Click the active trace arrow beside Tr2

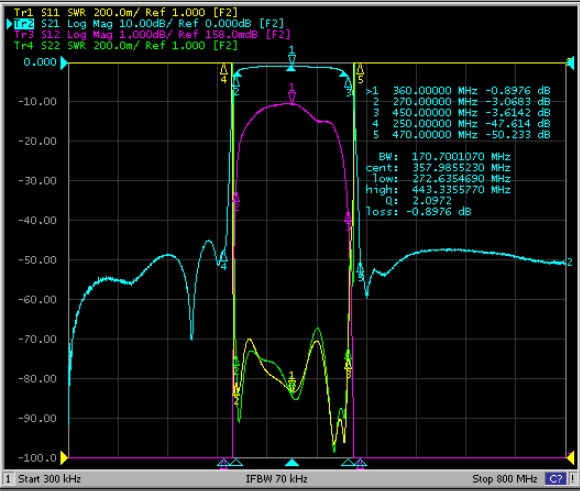[x=9, y=24]
